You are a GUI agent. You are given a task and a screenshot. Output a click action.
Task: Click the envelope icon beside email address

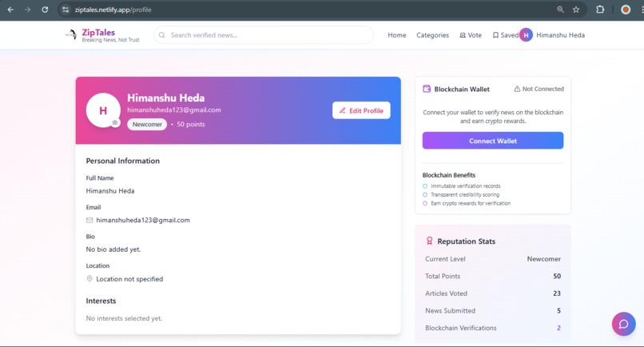click(89, 221)
